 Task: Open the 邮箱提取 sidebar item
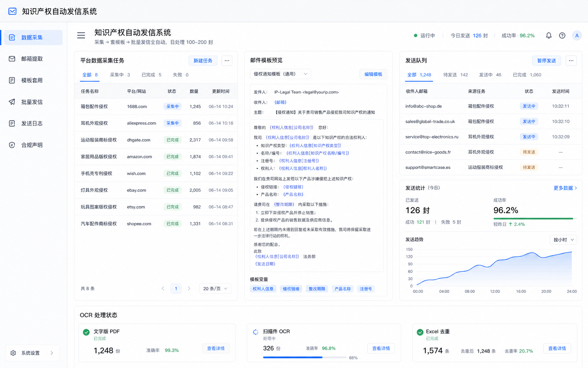33,59
